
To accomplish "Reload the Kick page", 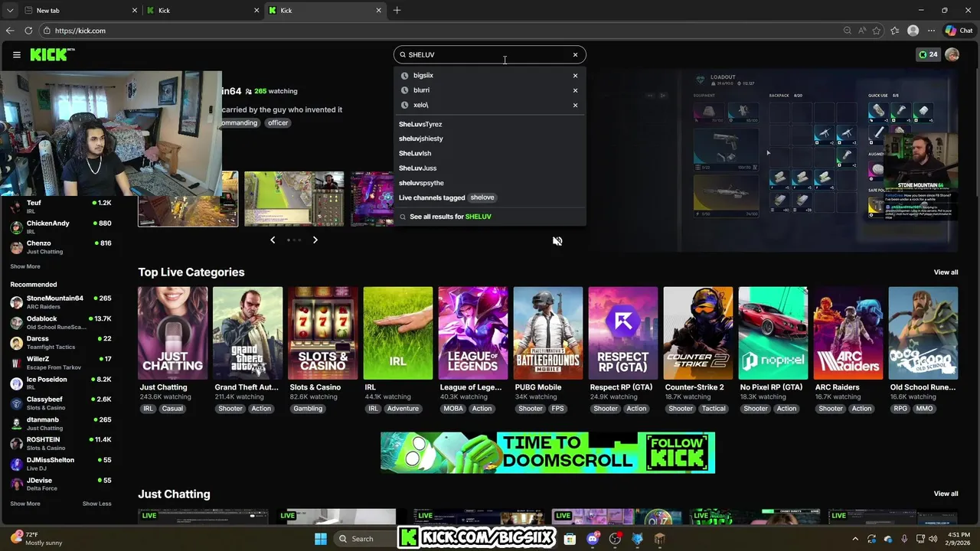I will coord(28,31).
